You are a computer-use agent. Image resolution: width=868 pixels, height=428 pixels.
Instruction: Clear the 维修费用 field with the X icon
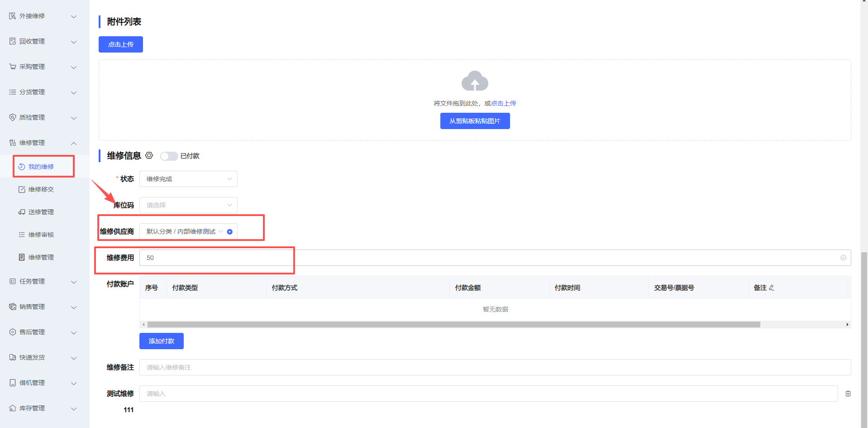(843, 258)
